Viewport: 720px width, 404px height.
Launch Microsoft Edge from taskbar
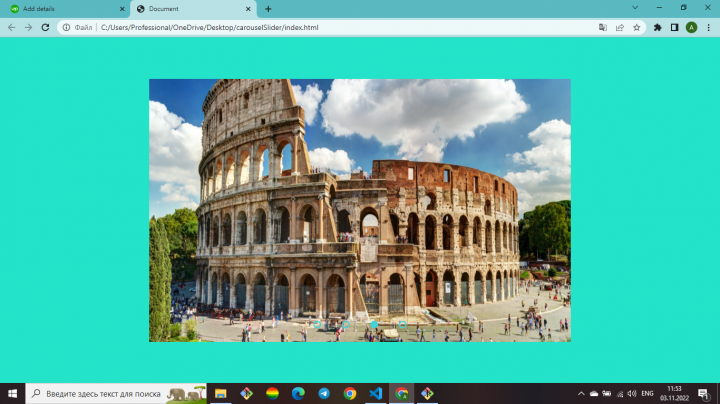tap(298, 393)
